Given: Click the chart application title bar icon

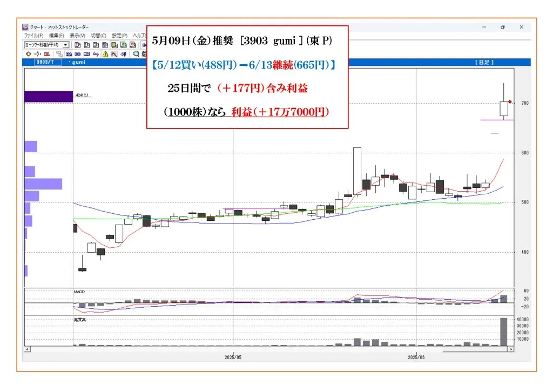Looking at the screenshot, I should tap(25, 27).
